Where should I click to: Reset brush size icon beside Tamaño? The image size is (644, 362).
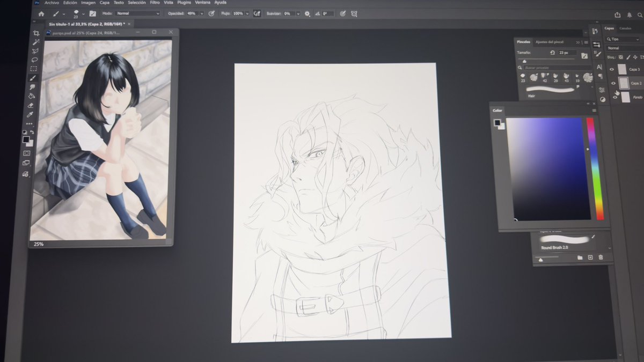pos(553,53)
